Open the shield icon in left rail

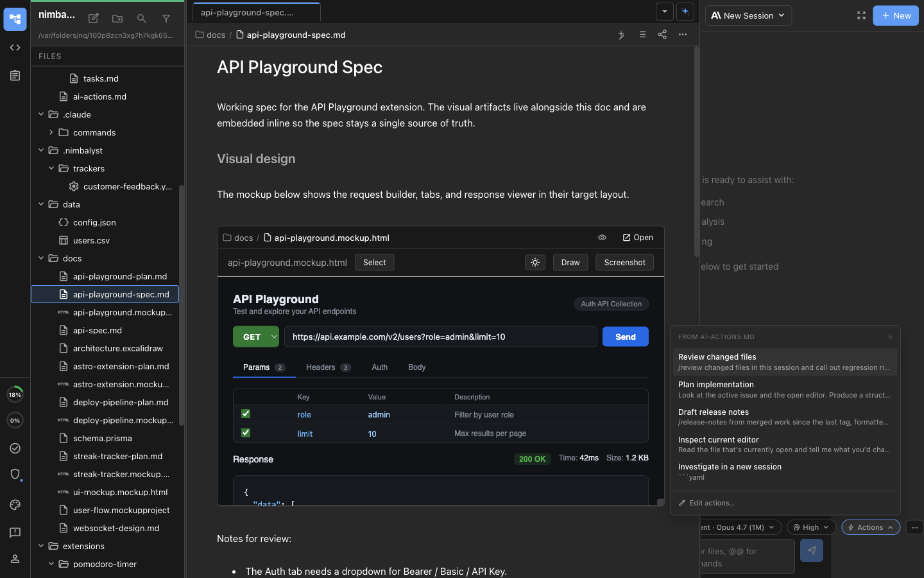[15, 474]
